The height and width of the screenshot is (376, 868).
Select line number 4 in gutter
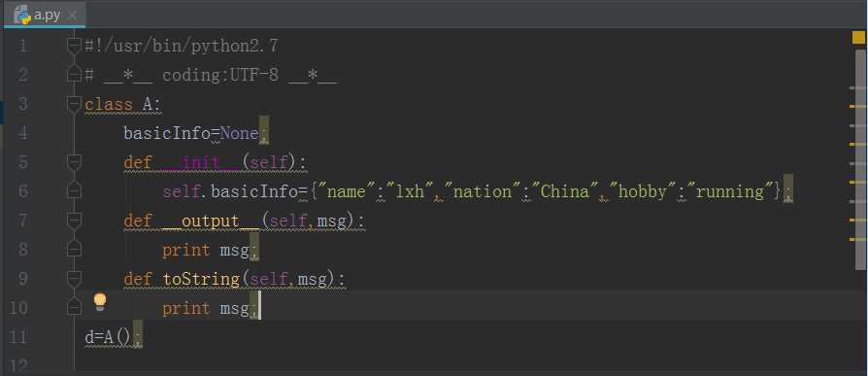(x=22, y=133)
